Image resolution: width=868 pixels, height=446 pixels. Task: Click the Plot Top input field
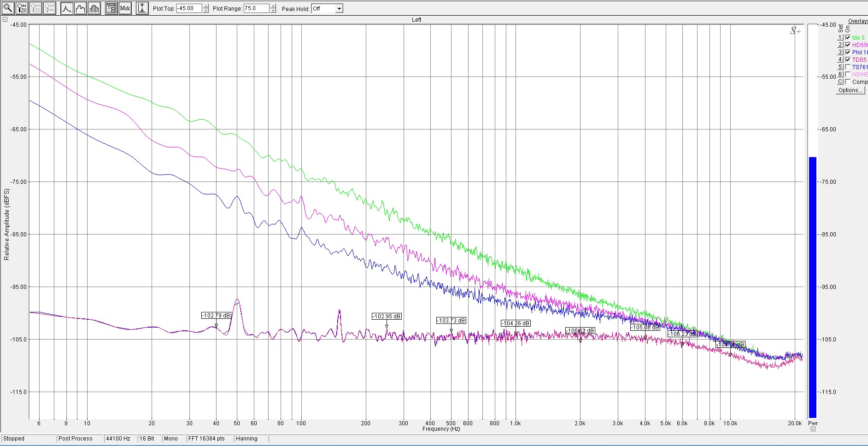click(x=189, y=8)
